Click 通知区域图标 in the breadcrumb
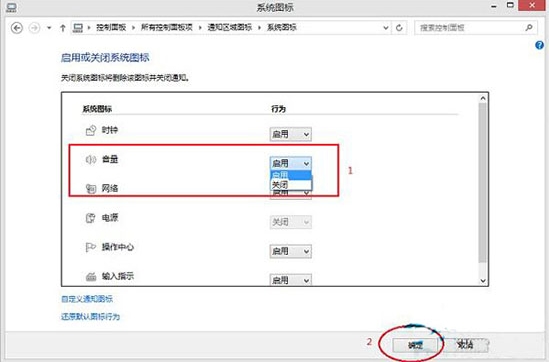549x362 pixels. pyautogui.click(x=230, y=27)
